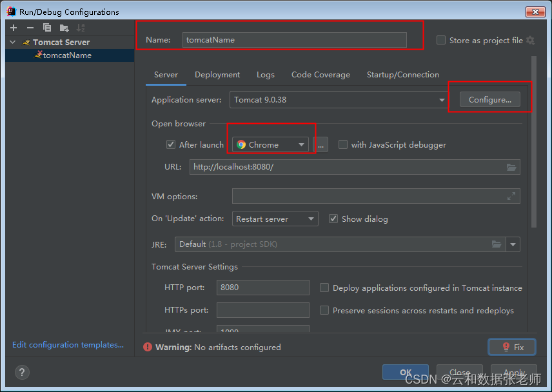This screenshot has height=392, width=552.
Task: Toggle the Show dialog checkbox
Action: click(333, 219)
